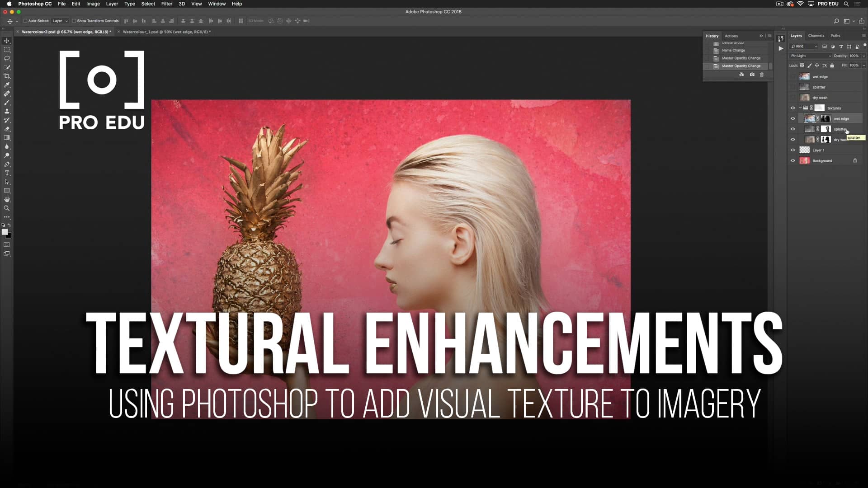Click the foreground color swatch
This screenshot has width=868, height=488.
point(5,232)
